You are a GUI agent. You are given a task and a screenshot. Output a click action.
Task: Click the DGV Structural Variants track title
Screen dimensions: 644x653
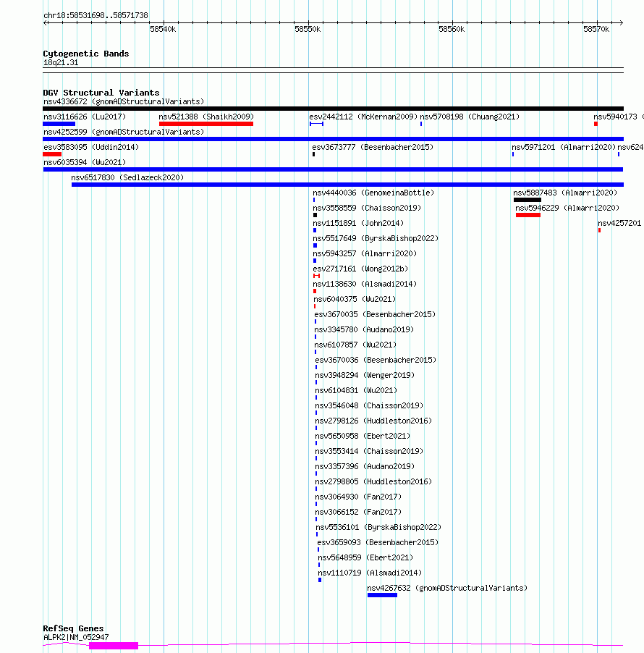pos(101,93)
